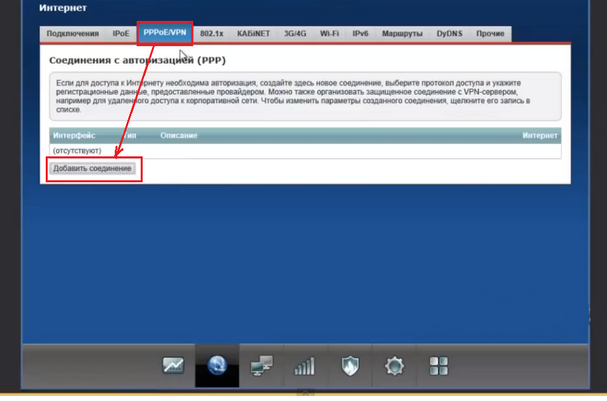
Task: Open the 802.1x tab
Action: (212, 34)
